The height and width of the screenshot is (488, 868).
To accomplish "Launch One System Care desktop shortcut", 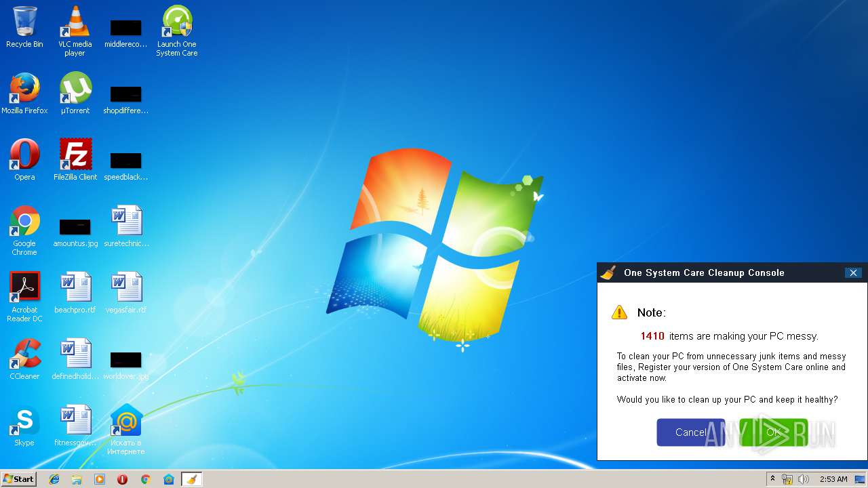I will (176, 31).
